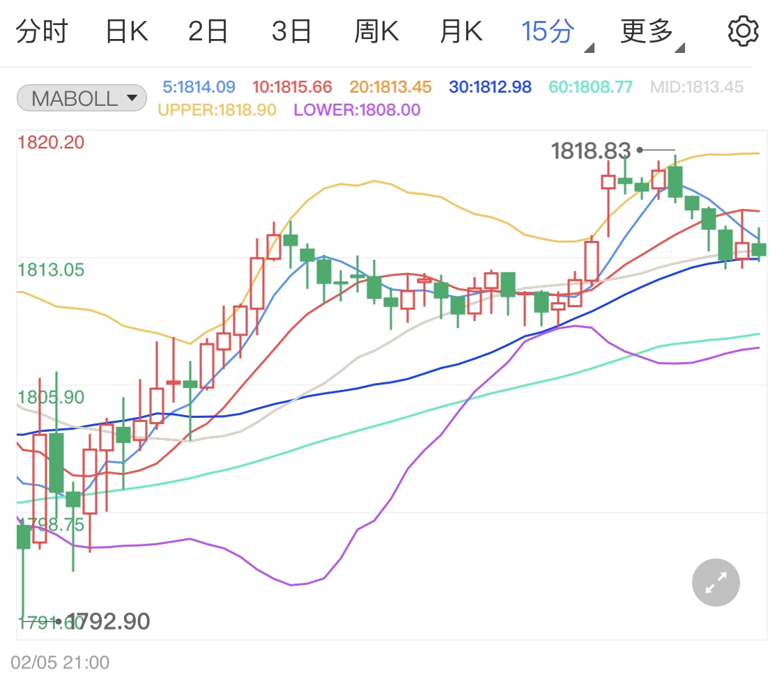
Task: Click the 30:1812.98 moving average value
Action: point(490,87)
